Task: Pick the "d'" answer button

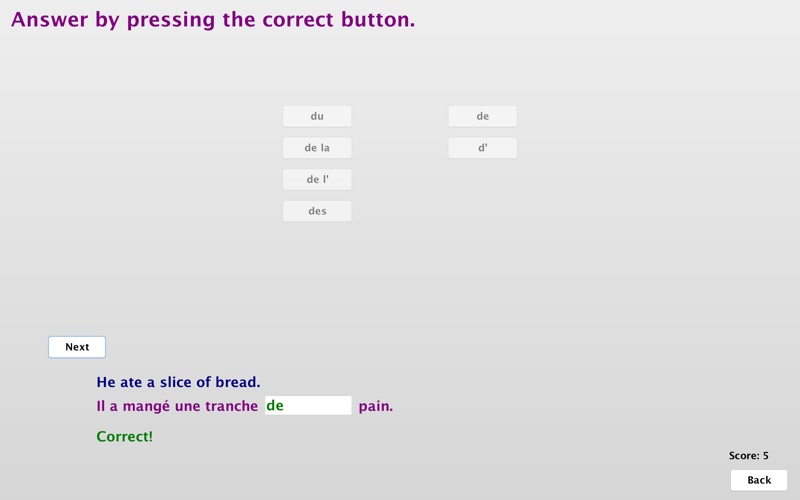Action: [483, 148]
